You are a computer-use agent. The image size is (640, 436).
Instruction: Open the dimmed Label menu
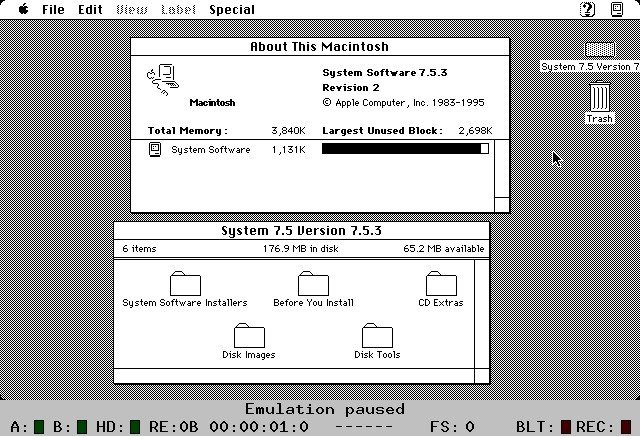178,9
